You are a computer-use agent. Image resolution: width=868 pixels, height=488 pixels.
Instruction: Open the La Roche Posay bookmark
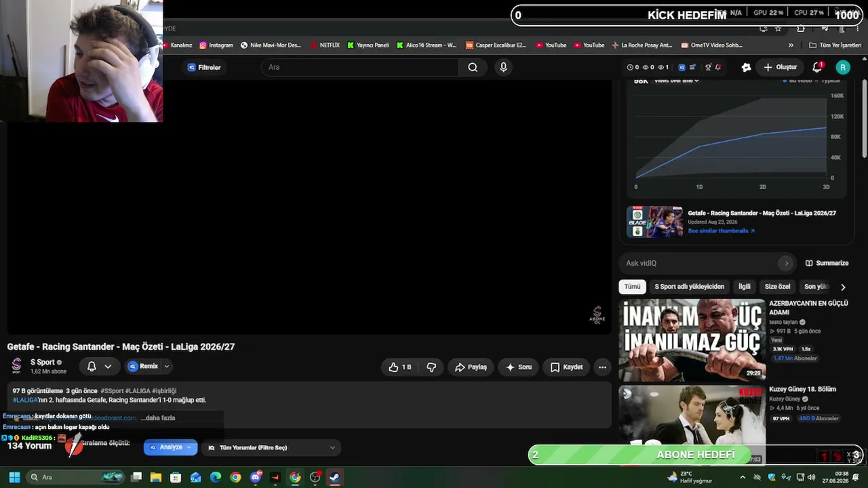pyautogui.click(x=642, y=45)
